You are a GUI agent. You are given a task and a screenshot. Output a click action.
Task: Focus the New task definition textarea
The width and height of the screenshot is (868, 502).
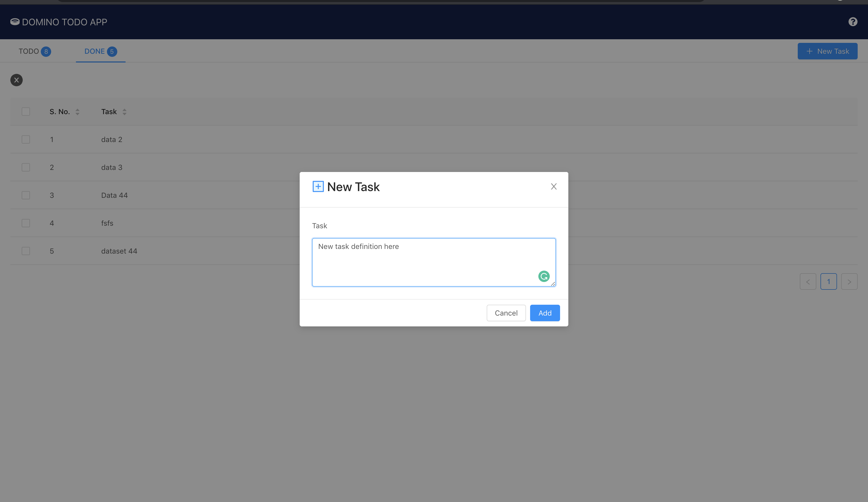tap(434, 262)
